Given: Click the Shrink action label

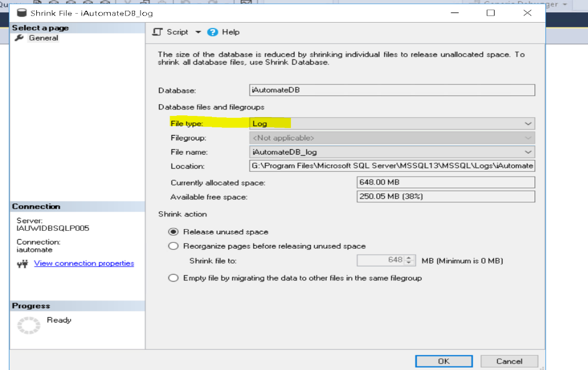Looking at the screenshot, I should (182, 214).
